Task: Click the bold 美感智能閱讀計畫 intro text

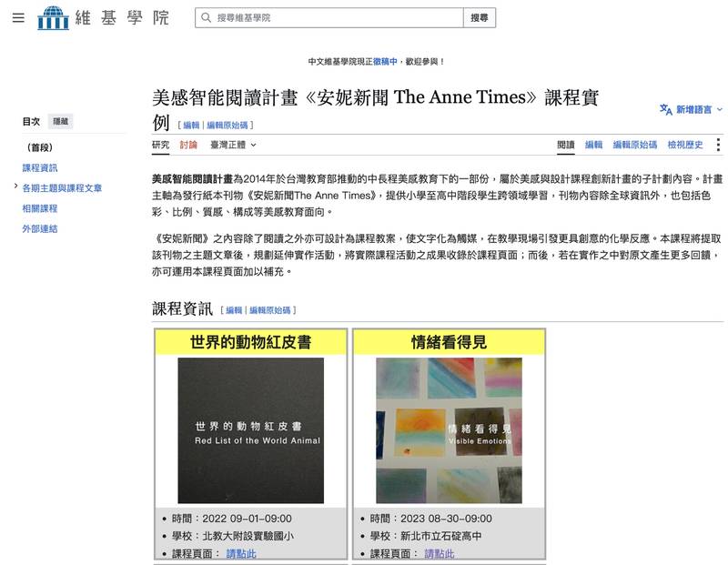Action: [x=192, y=178]
